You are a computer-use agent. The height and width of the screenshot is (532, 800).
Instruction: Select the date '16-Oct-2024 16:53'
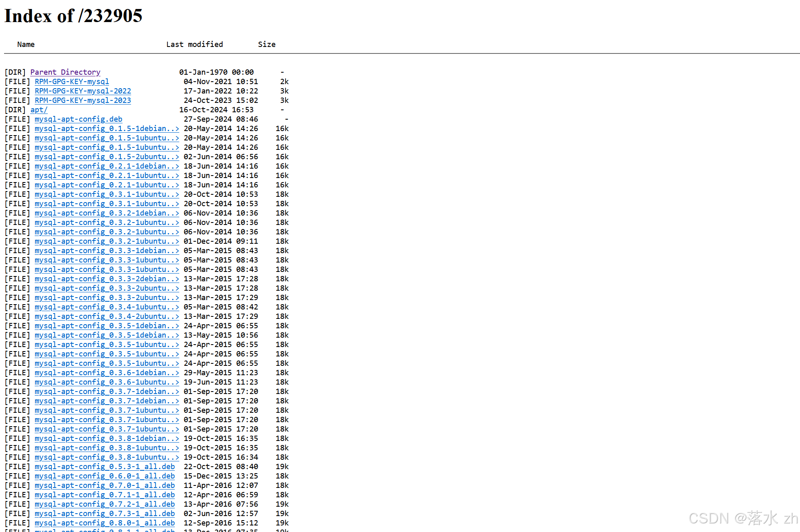click(x=216, y=110)
